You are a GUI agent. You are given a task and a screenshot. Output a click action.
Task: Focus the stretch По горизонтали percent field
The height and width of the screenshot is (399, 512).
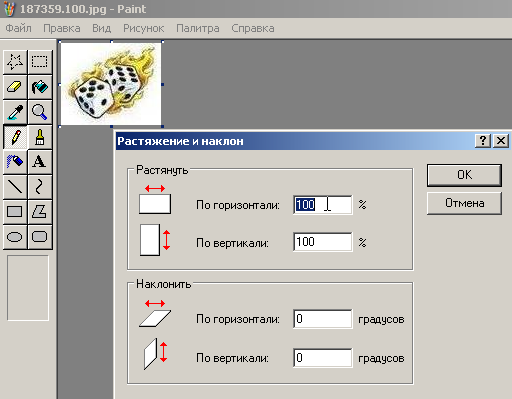click(x=323, y=205)
